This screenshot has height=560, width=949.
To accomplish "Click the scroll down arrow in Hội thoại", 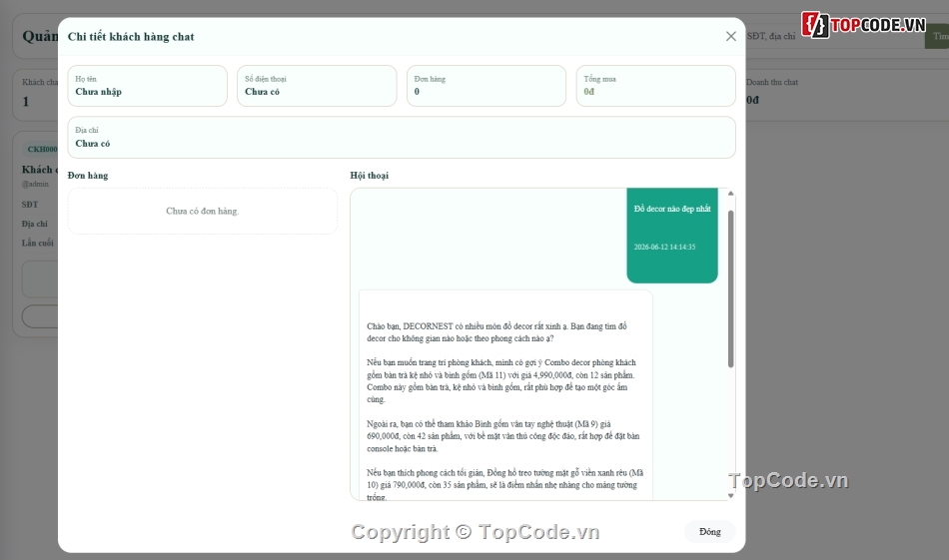I will pyautogui.click(x=730, y=495).
